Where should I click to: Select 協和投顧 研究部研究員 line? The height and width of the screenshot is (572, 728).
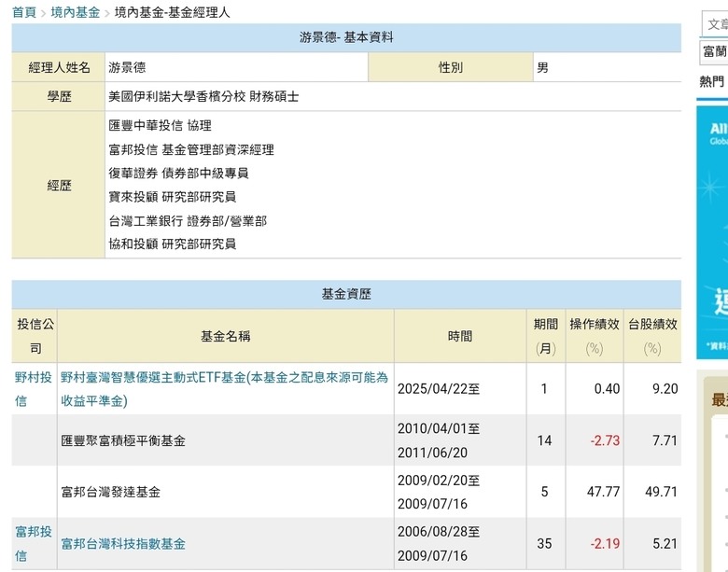pyautogui.click(x=173, y=244)
